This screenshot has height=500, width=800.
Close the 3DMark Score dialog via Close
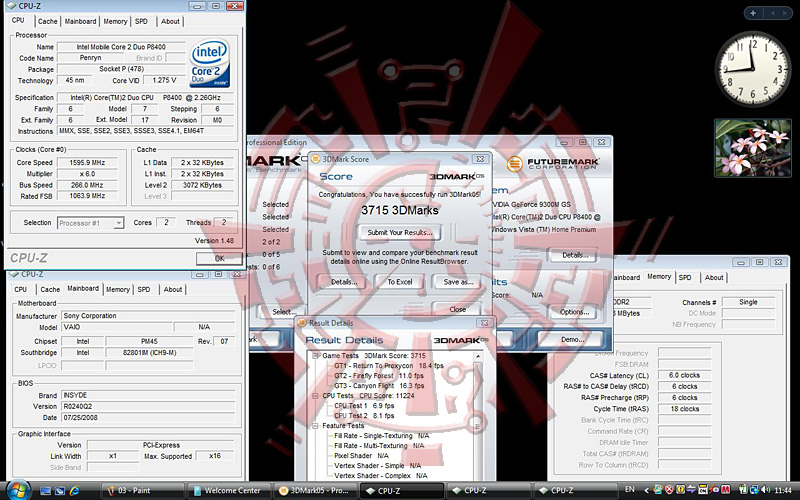coord(458,309)
